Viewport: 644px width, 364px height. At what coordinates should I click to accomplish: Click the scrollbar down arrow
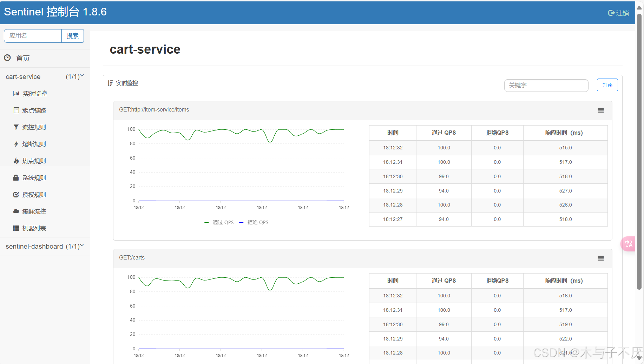pos(639,358)
